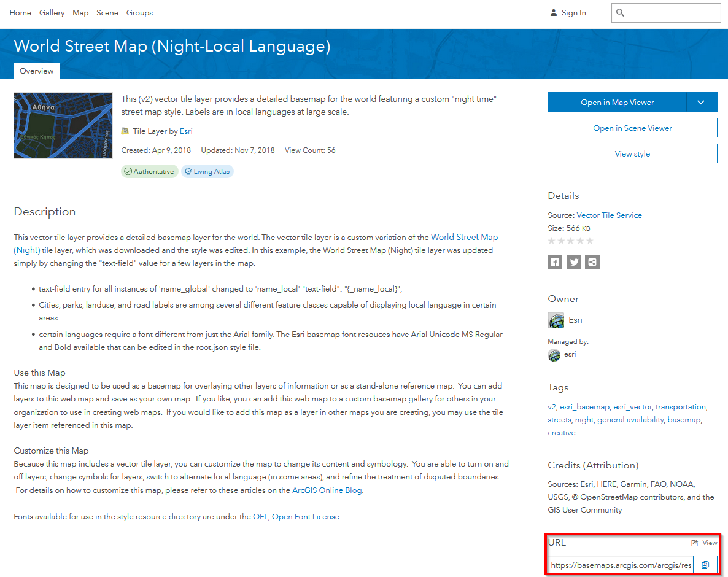
Task: Open the item in Scene Viewer
Action: [632, 128]
